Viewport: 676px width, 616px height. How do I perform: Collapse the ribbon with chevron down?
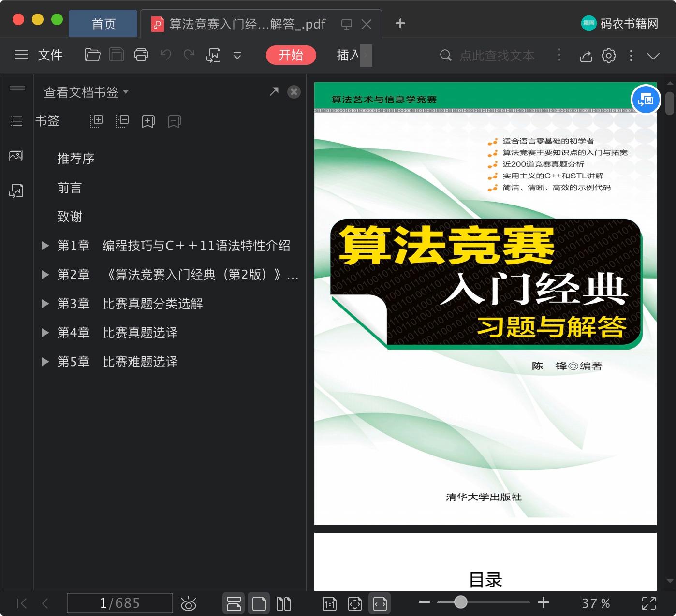coord(653,56)
